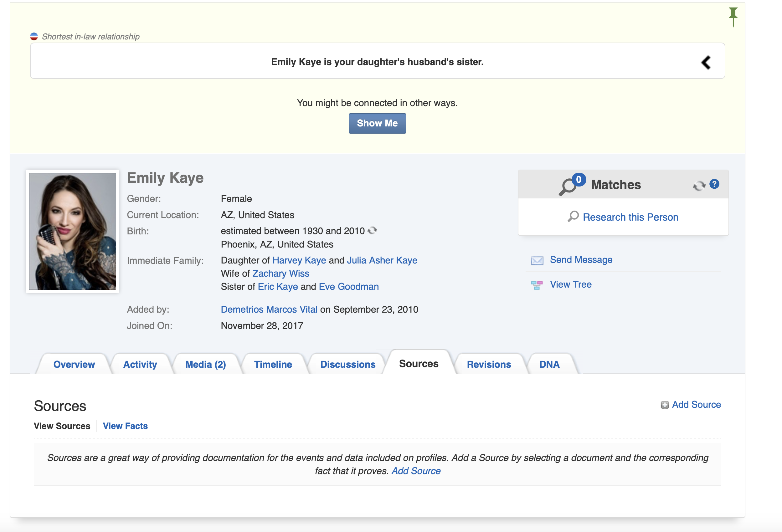Switch to the Overview tab
Screen dimensions: 782x532
(74, 364)
